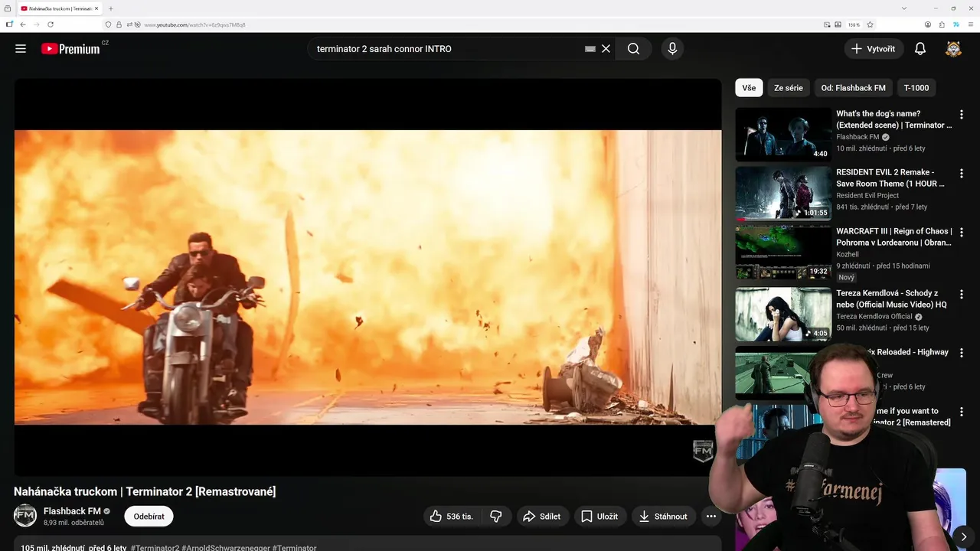Open more actions ellipsis under video
The image size is (980, 551).
pos(710,516)
